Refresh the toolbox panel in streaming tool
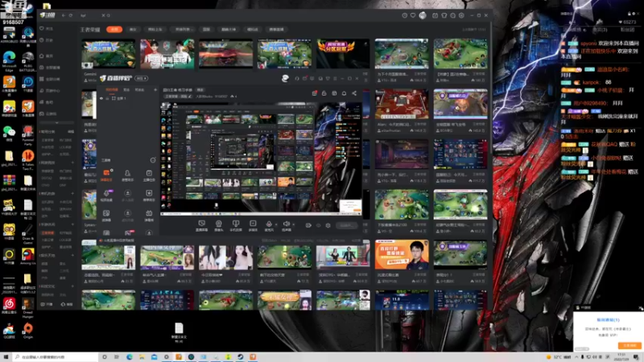This screenshot has width=644, height=362. 153,160
